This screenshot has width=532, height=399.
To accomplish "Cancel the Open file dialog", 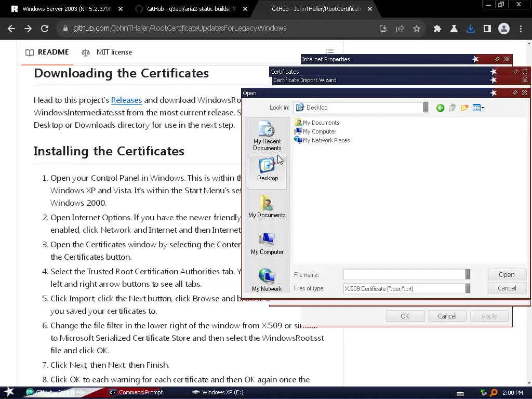I will point(507,288).
